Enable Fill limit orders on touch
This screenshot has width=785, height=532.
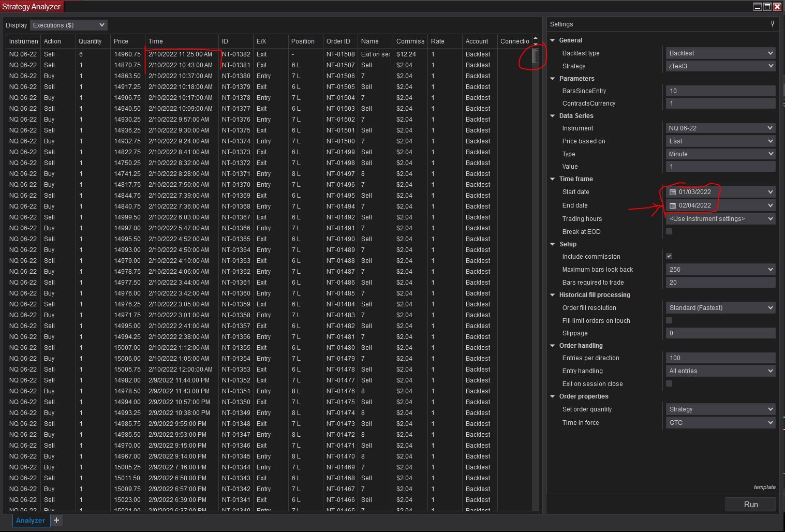669,320
